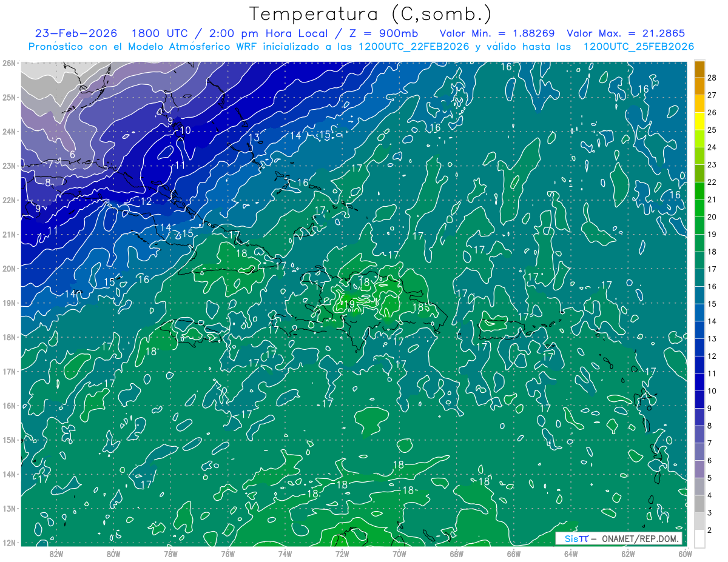Click the '25N' latitude axis label
This screenshot has width=728, height=562.
9,97
